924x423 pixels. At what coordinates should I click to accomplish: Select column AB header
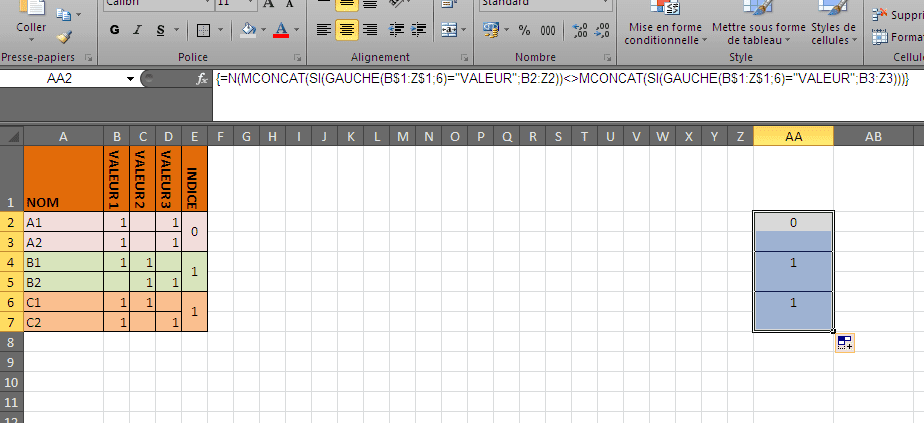pos(873,136)
